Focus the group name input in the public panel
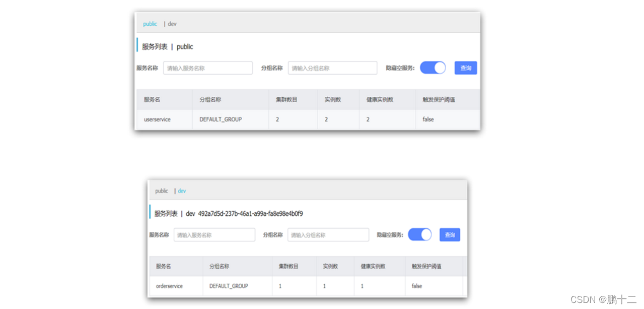 click(332, 68)
